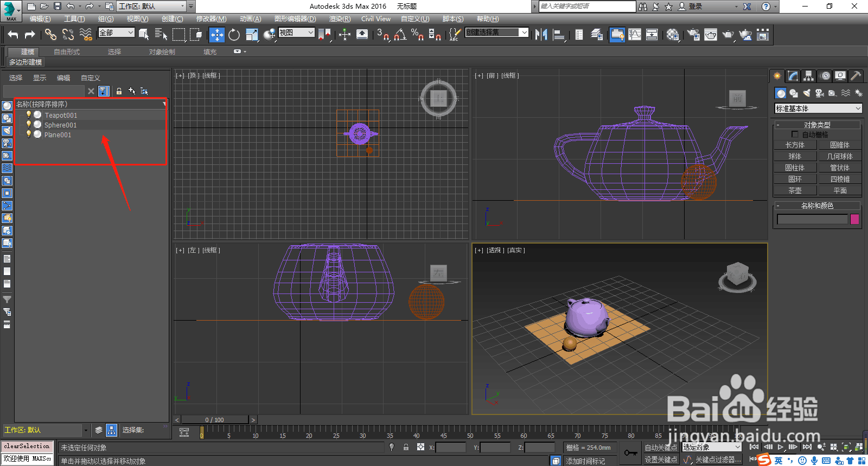The image size is (868, 466).
Task: Open the 标准基本体 category dropdown
Action: tap(818, 108)
